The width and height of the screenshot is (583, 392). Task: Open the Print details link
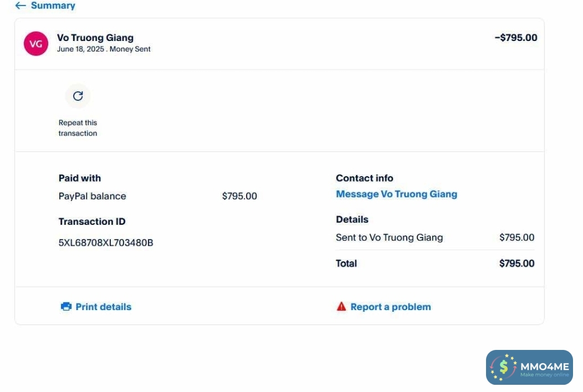(x=103, y=307)
